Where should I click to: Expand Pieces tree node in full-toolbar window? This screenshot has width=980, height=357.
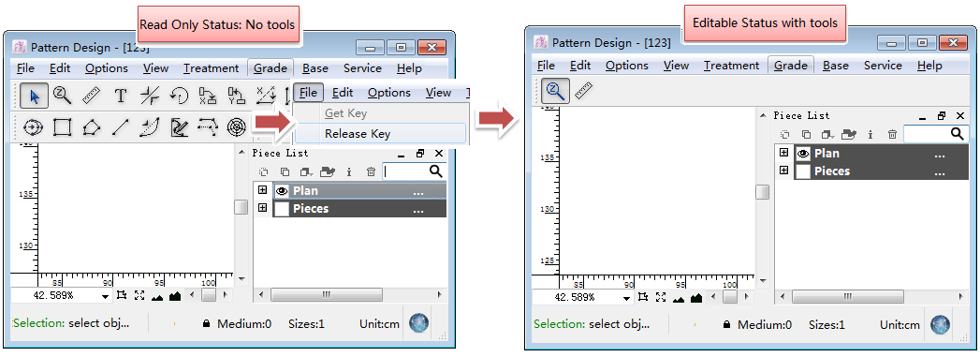click(x=262, y=208)
